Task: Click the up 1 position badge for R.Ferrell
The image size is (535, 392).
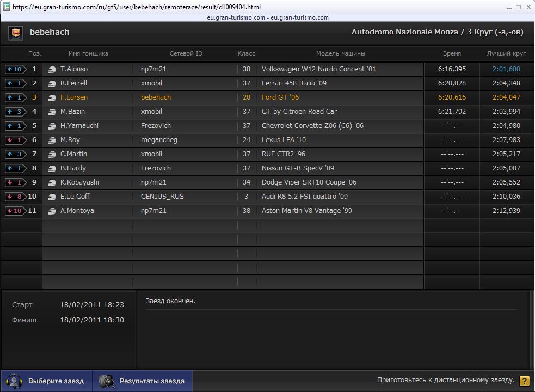Action: click(15, 83)
